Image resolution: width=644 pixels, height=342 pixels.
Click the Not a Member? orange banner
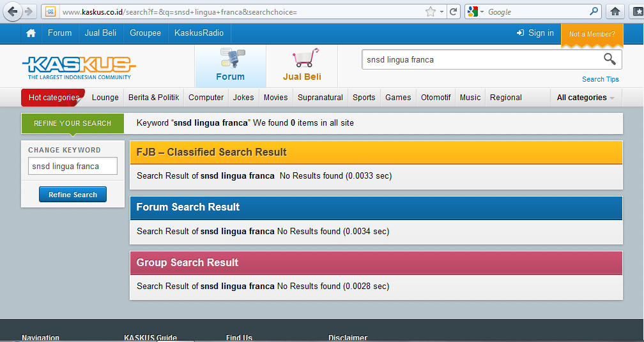(x=592, y=34)
